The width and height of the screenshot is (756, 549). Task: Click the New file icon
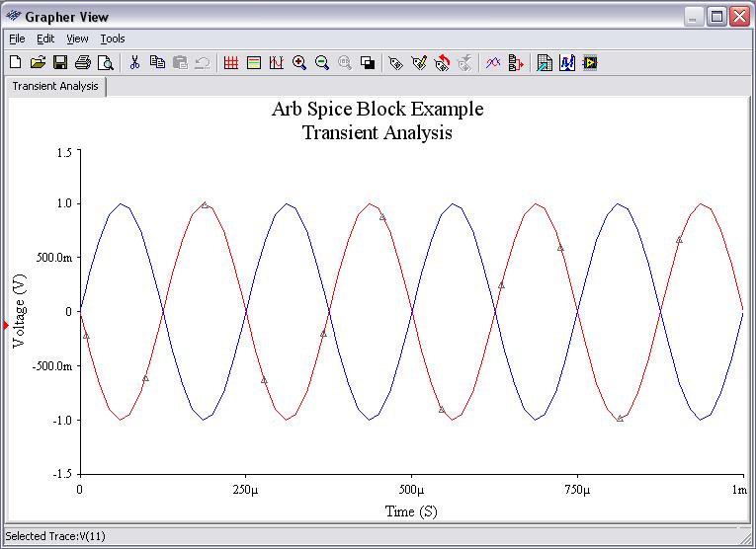pyautogui.click(x=15, y=63)
